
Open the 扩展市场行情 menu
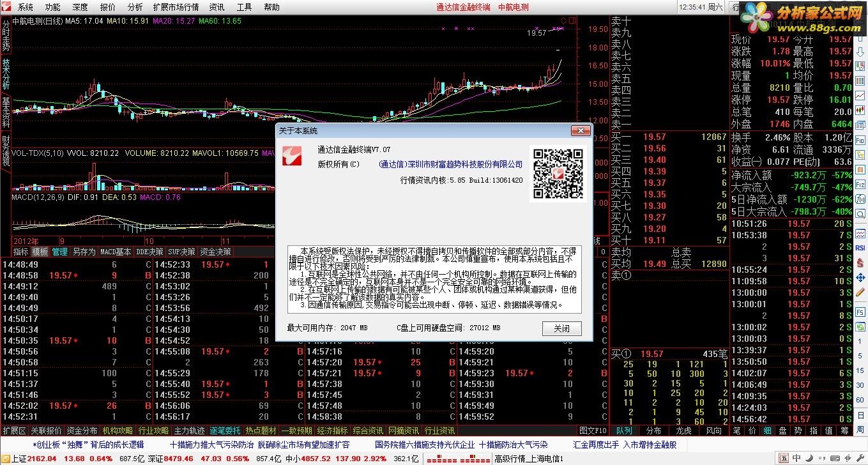click(176, 7)
